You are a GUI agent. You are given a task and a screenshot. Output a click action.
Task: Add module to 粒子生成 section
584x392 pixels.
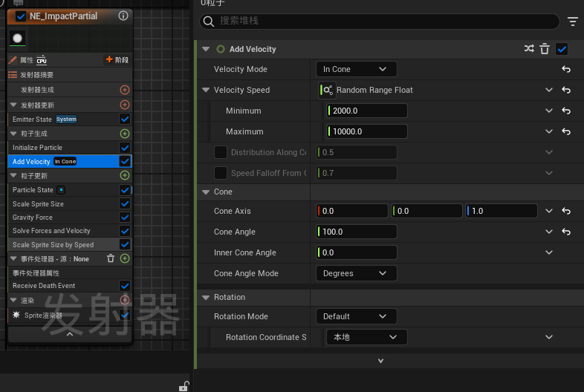tap(125, 134)
